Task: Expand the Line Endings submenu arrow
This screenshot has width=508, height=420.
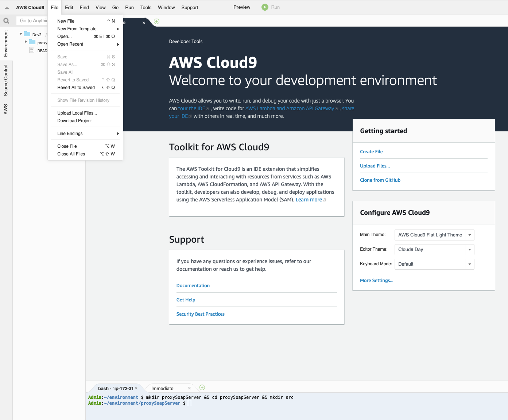Action: click(x=118, y=134)
